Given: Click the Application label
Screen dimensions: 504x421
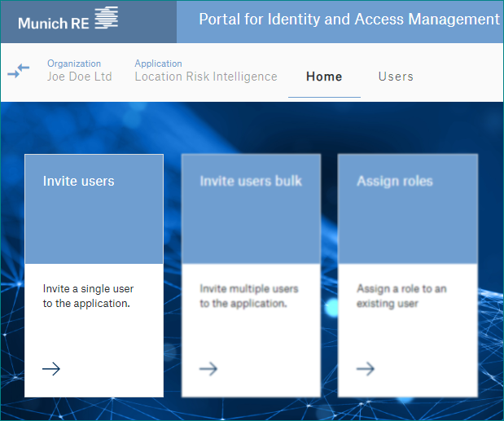Looking at the screenshot, I should [x=158, y=64].
